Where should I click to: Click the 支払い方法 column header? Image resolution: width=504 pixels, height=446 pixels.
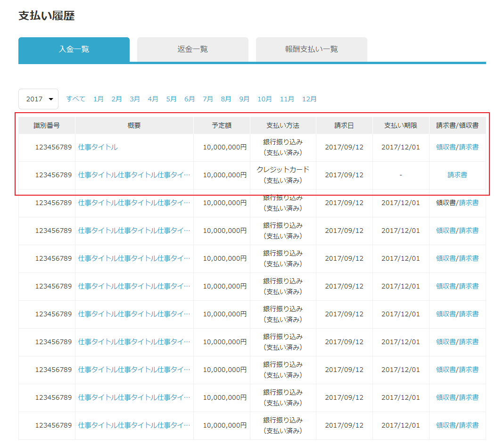(x=282, y=124)
